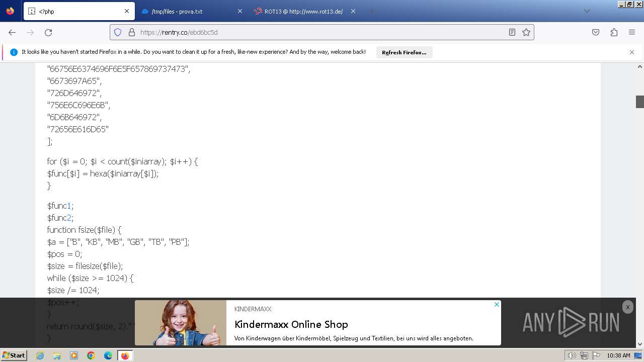
Task: Open Firefox application menu
Action: [x=632, y=32]
